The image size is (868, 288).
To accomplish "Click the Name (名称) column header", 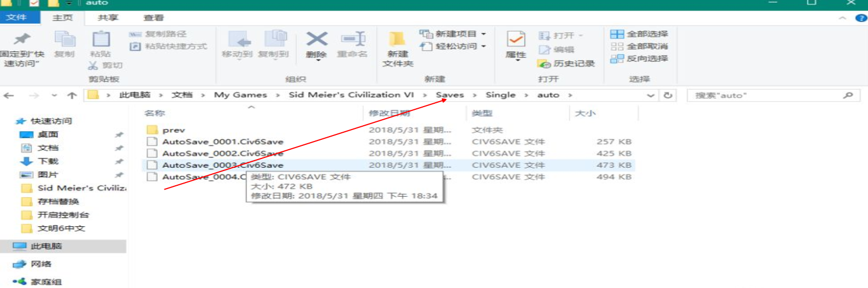I will [155, 113].
